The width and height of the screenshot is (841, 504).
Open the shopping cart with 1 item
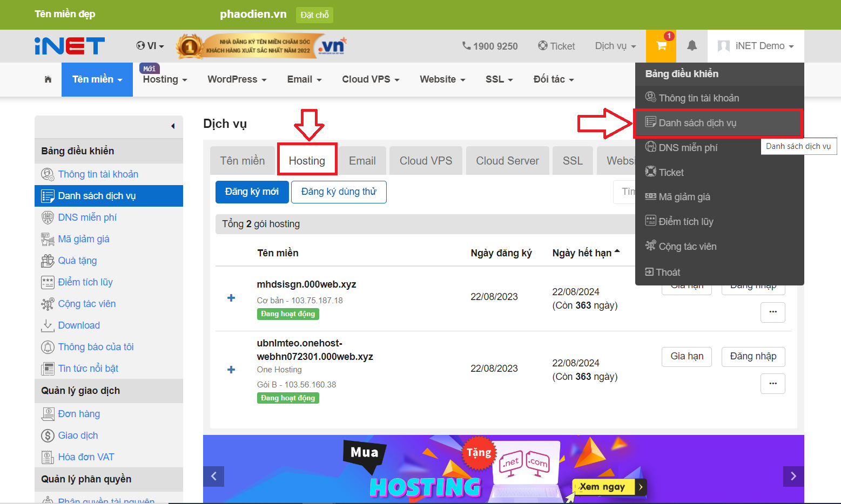[661, 46]
